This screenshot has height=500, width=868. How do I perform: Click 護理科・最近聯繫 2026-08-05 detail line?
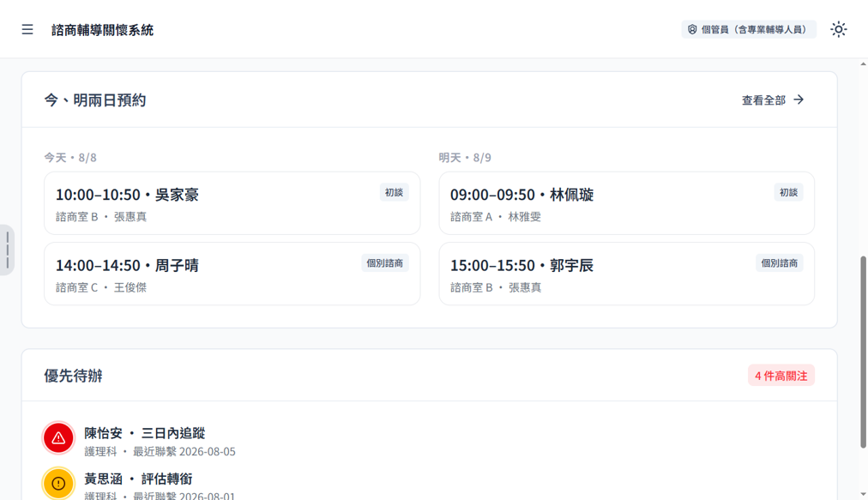(x=160, y=452)
